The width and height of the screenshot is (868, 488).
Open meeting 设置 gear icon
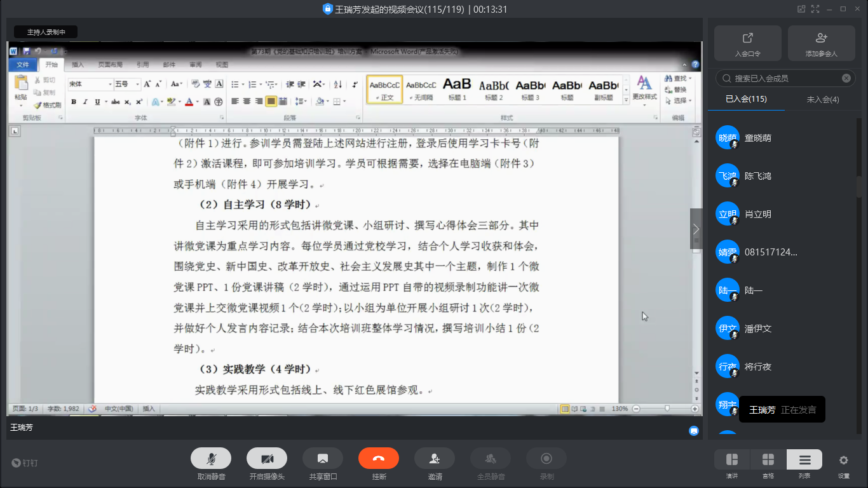[x=843, y=460]
